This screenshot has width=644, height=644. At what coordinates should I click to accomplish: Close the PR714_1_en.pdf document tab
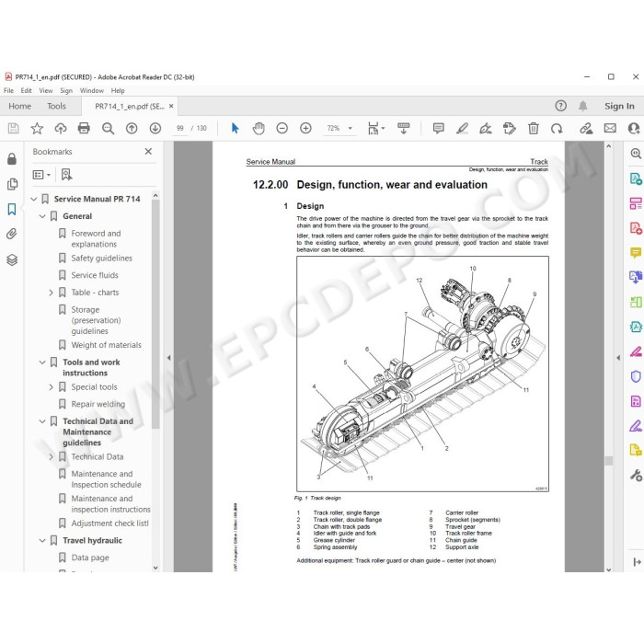(171, 107)
